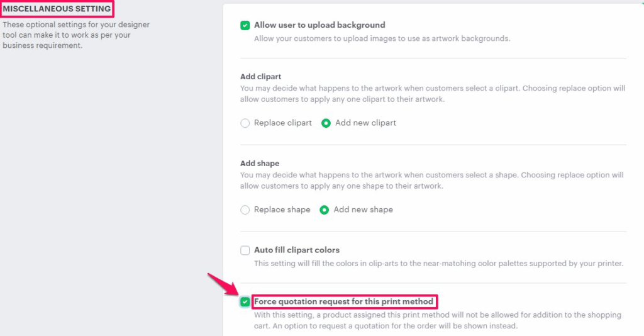The width and height of the screenshot is (644, 336).
Task: Click the 'Add new shape' option text
Action: [363, 210]
